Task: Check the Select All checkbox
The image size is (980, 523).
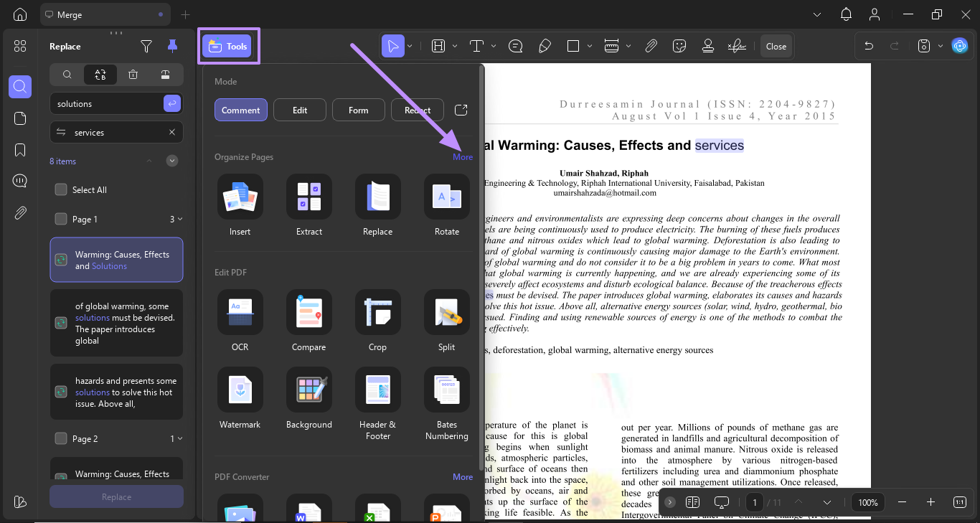Action: (61, 189)
